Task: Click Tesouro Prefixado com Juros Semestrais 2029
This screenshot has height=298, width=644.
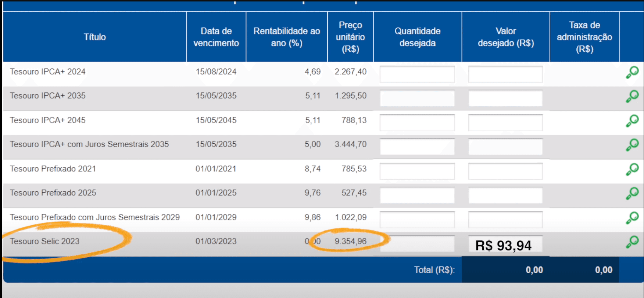Action: pos(94,217)
